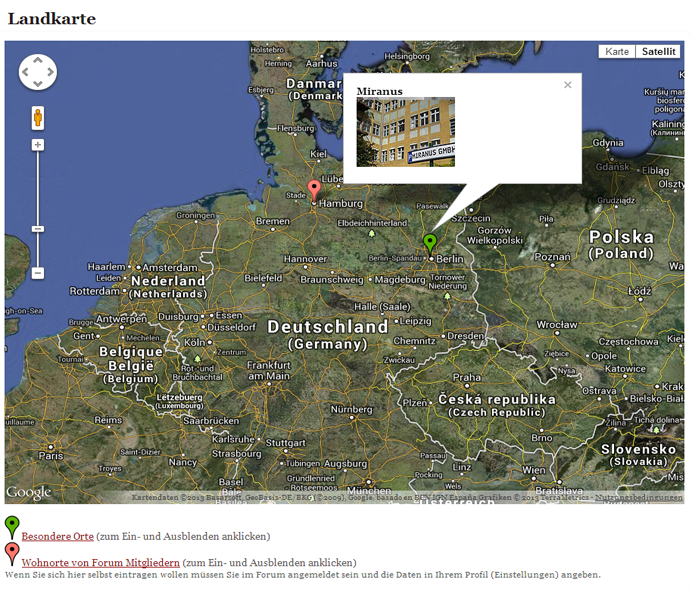Click the Tichá dolina park icon
Image resolution: width=692 pixels, height=589 pixels.
tap(656, 429)
